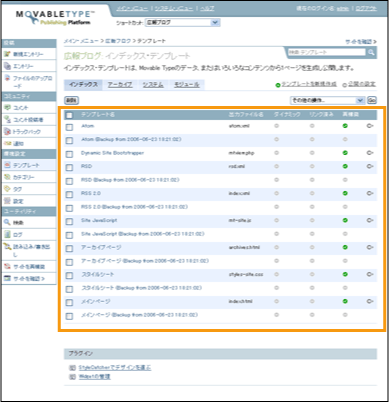Click the 削除 button above the table

pos(71,100)
